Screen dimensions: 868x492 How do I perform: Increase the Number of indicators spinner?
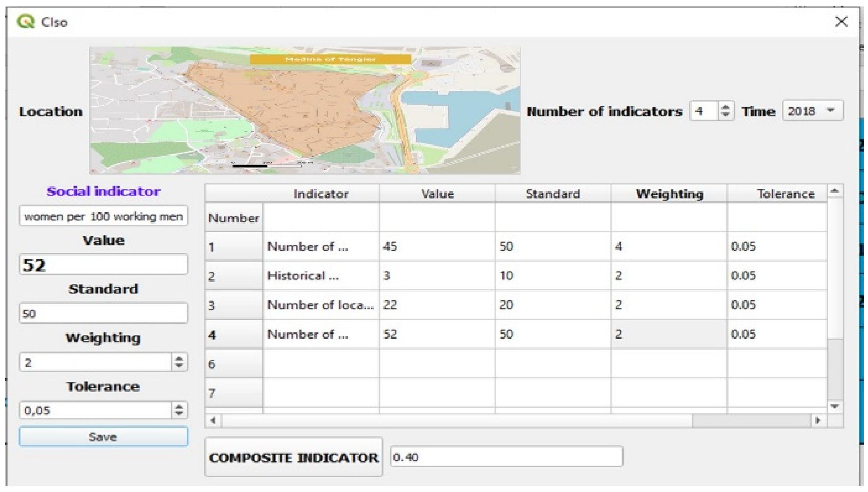coord(725,107)
